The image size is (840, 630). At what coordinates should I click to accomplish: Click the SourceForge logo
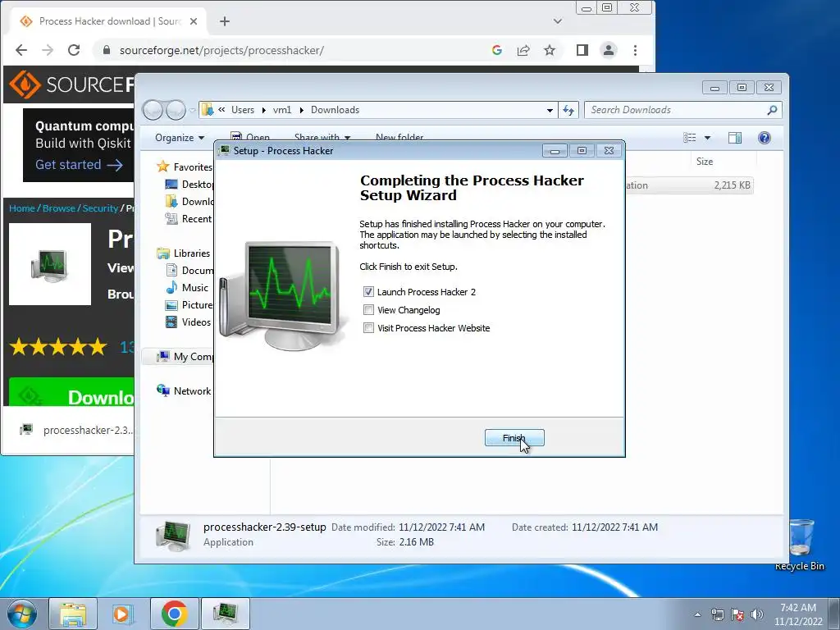click(72, 84)
